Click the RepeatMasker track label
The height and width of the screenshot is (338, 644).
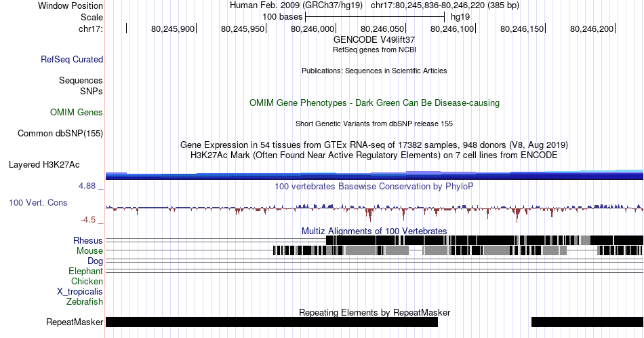(75, 322)
